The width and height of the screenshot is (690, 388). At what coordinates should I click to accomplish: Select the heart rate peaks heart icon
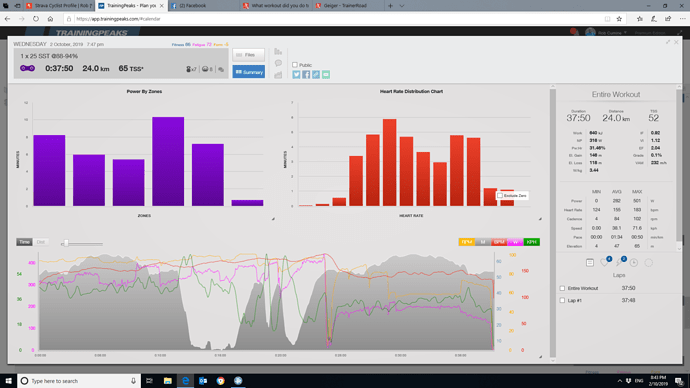605,263
